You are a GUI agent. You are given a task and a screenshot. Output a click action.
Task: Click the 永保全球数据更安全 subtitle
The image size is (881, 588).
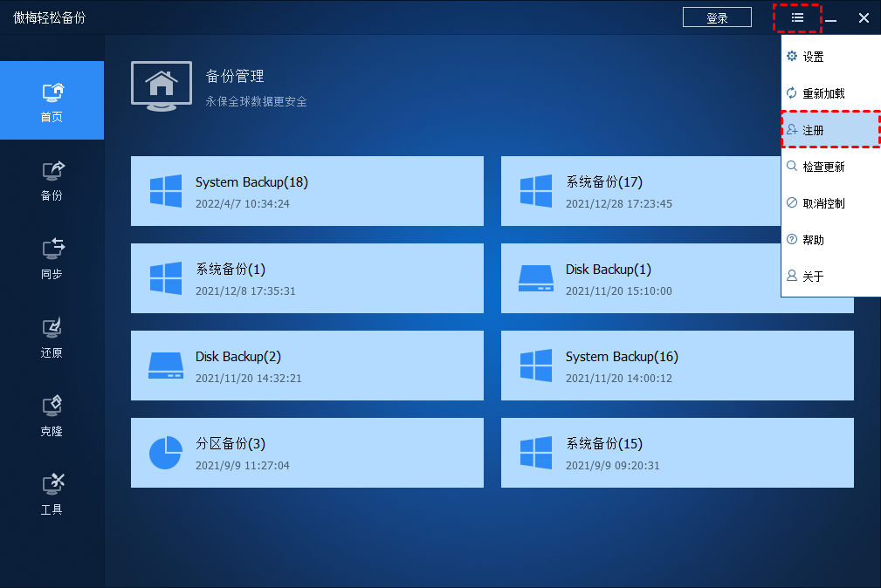(256, 102)
